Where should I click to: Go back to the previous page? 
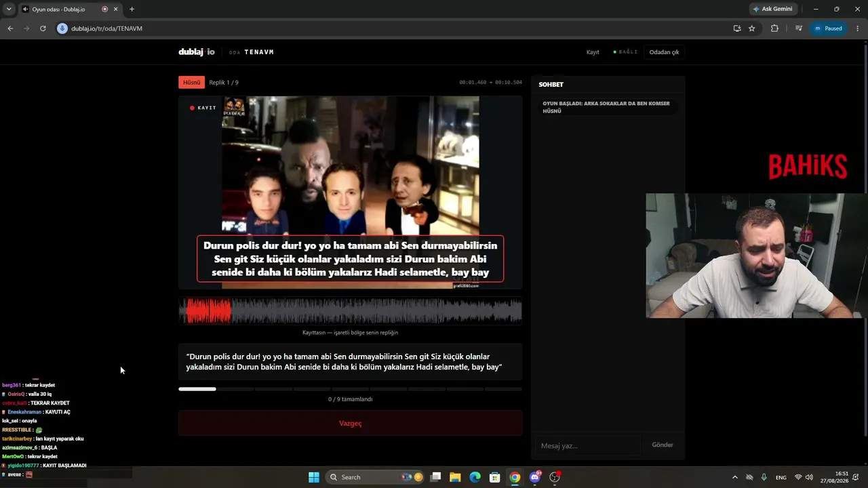pos(10,28)
